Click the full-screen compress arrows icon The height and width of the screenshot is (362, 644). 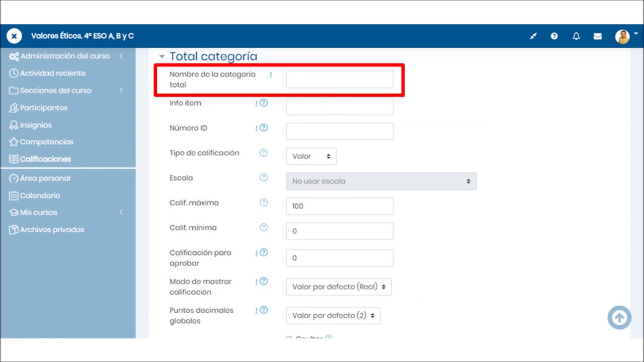(x=533, y=36)
